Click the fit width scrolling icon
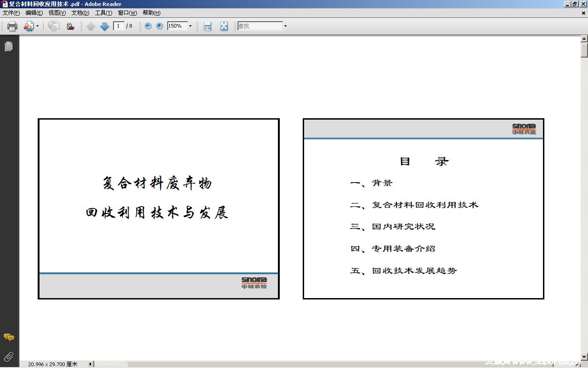 click(x=208, y=26)
